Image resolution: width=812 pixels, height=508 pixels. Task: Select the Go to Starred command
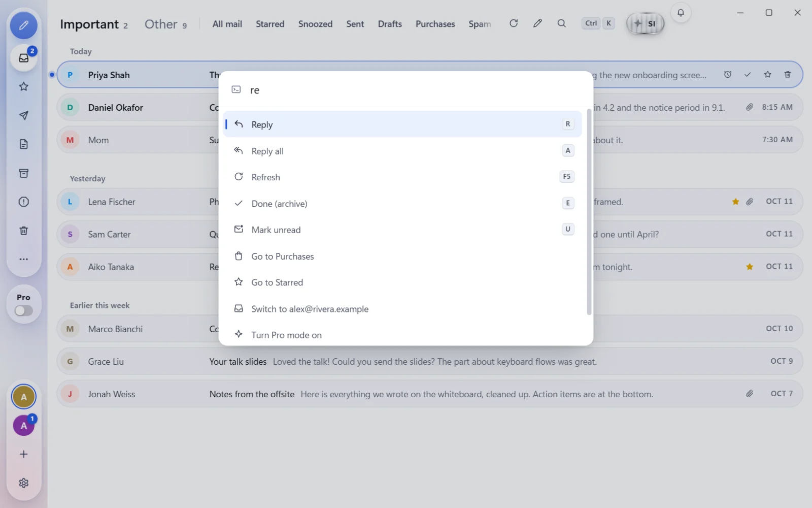402,282
